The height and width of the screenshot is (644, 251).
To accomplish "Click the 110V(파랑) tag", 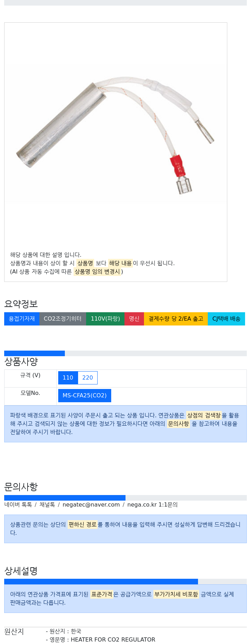I will 105,319.
